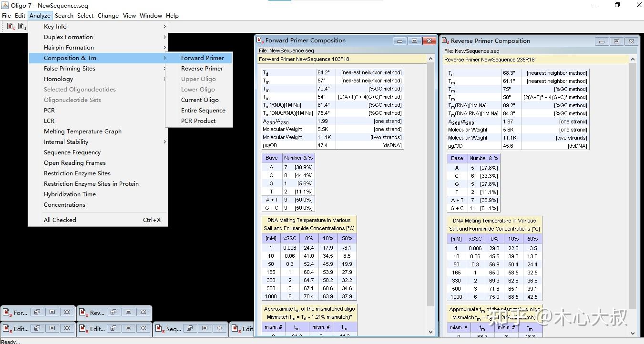Click the µg/OD value 45.6

(x=511, y=146)
